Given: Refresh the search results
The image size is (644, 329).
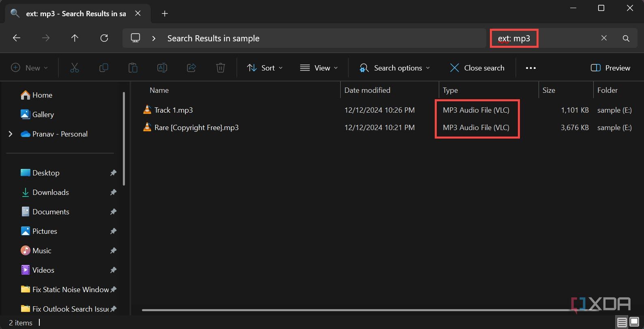Looking at the screenshot, I should 104,38.
